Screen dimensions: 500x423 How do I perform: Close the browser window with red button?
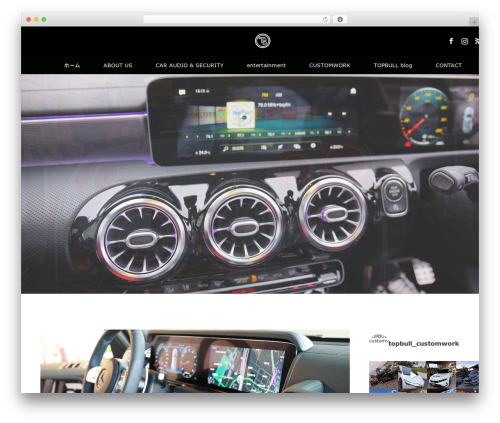[x=29, y=20]
